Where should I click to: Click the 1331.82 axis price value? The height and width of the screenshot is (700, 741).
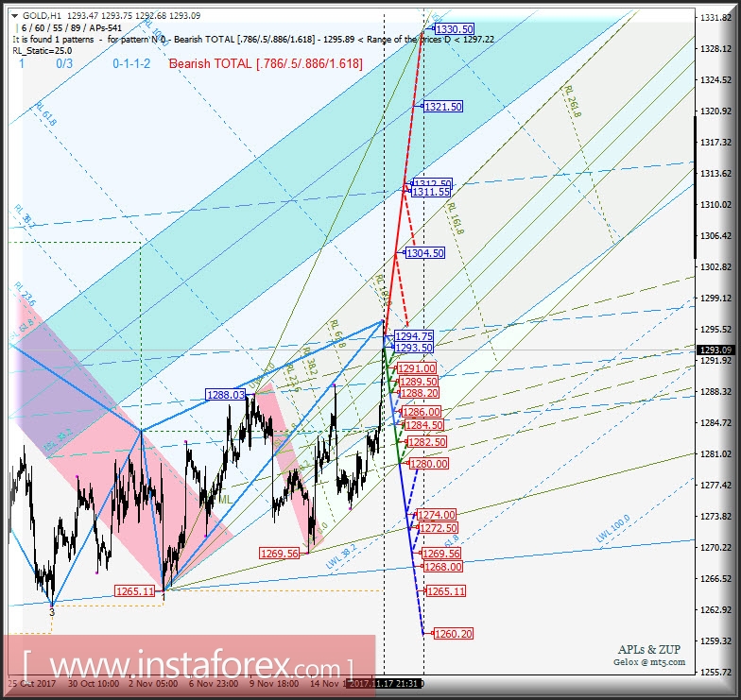715,17
